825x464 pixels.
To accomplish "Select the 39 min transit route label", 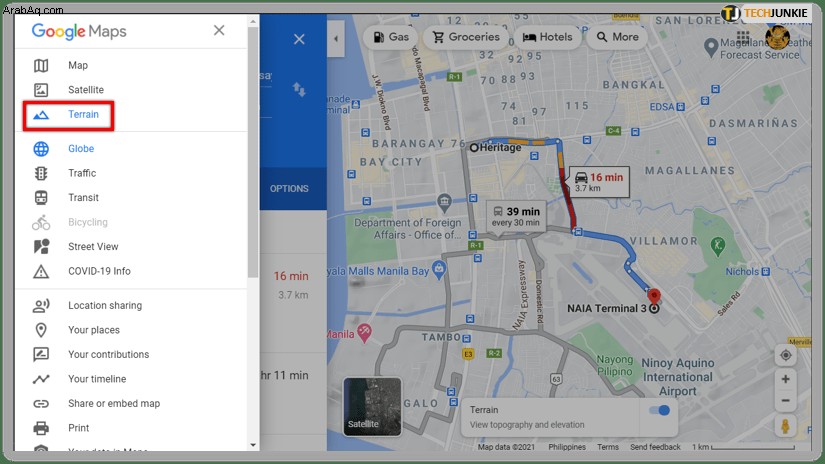I will click(516, 217).
